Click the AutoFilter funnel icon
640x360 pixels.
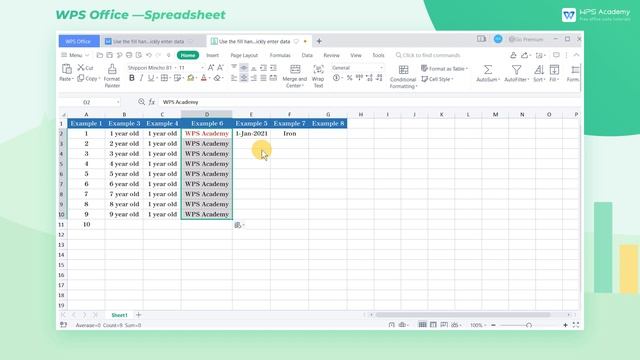click(516, 69)
